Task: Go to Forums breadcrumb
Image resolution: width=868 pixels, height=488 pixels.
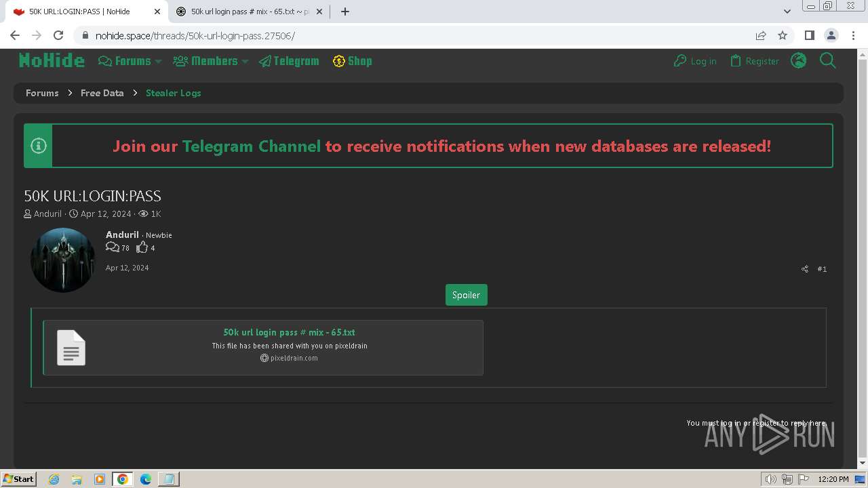Action: point(42,93)
